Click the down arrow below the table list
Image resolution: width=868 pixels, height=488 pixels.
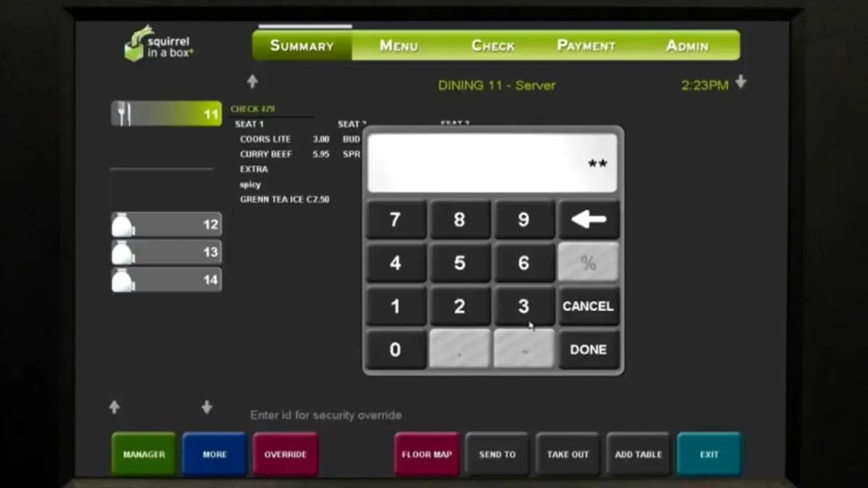click(207, 407)
